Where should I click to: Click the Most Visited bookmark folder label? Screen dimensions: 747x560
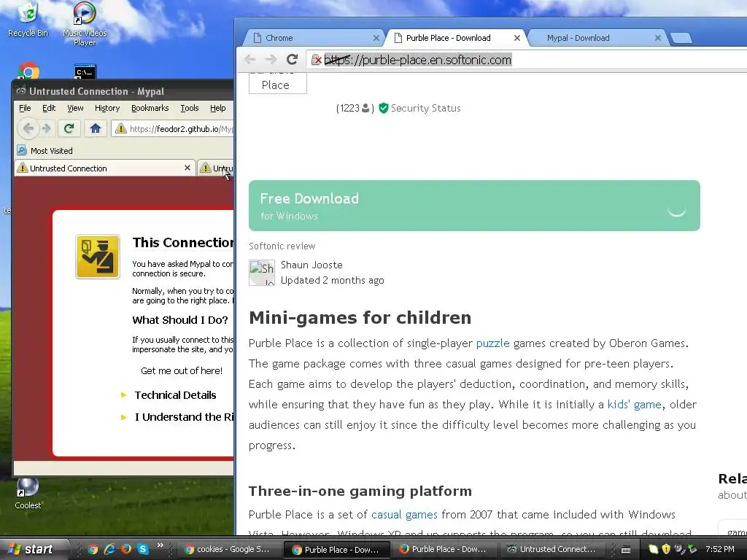52,150
